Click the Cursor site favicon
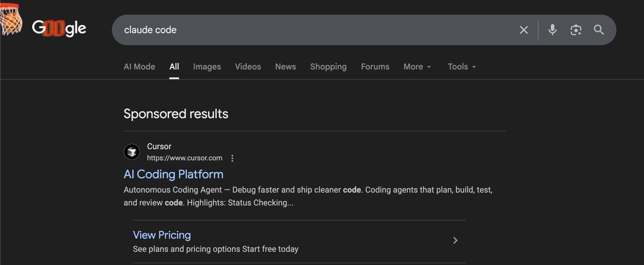This screenshot has height=265, width=644. coord(131,152)
